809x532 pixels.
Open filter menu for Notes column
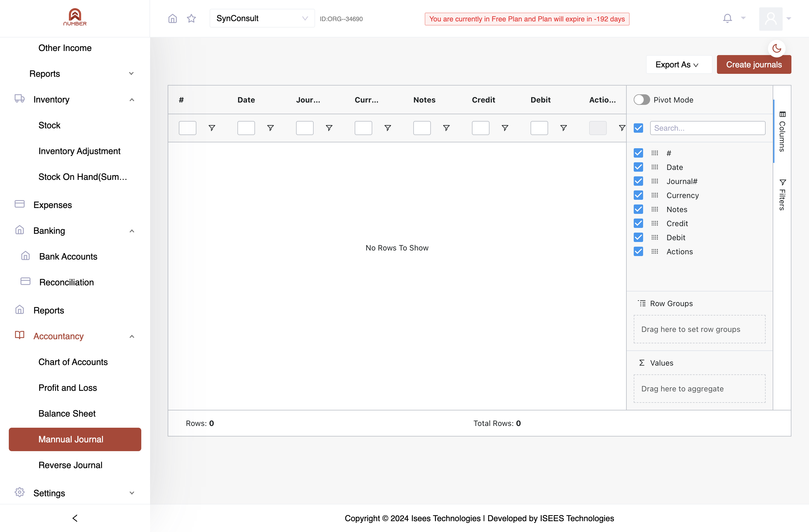[x=446, y=128]
